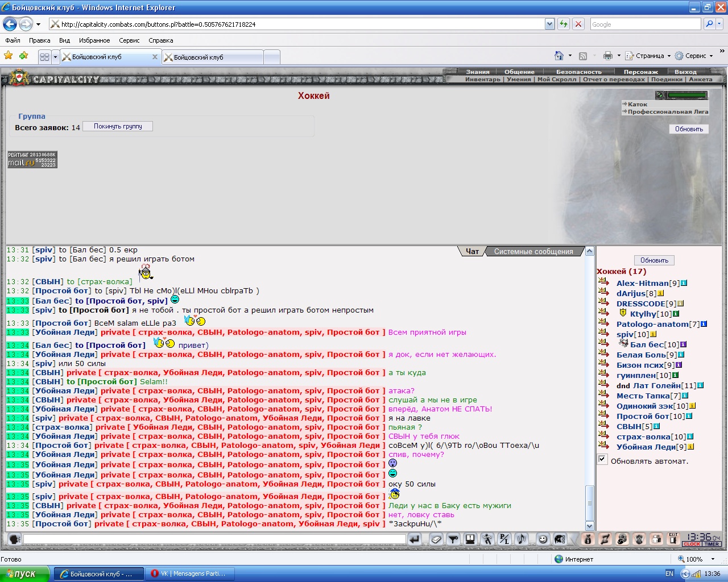Open the zoom level dropdown arrow
Viewport: 728px width, 582px height.
[713, 559]
